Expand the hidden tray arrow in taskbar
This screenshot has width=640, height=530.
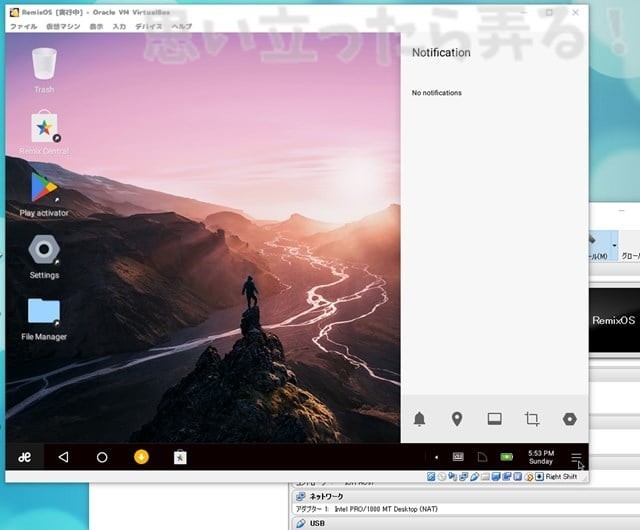point(436,457)
